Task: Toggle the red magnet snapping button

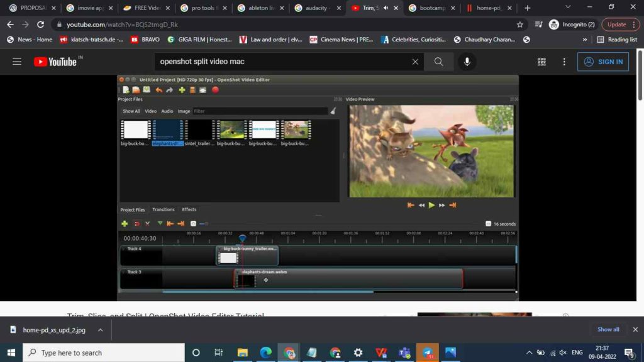Action: (x=136, y=224)
